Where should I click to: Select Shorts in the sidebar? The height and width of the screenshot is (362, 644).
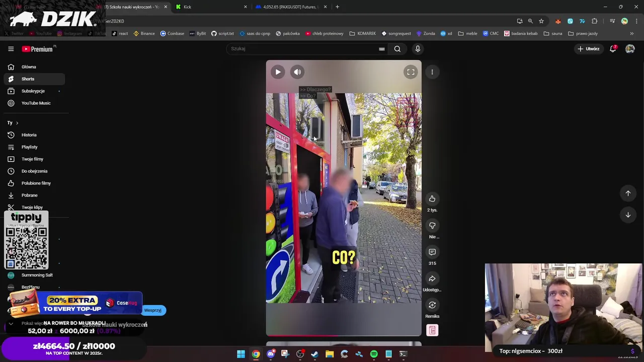point(34,79)
